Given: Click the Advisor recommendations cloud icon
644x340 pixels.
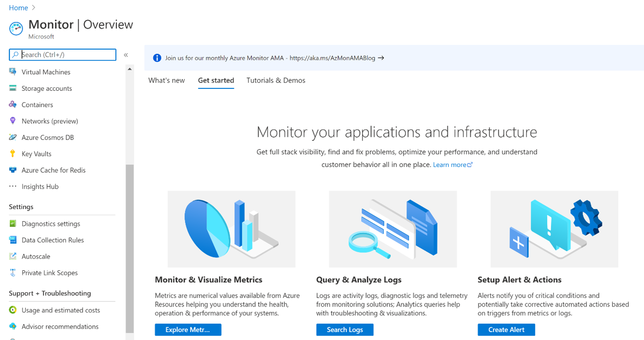Looking at the screenshot, I should pyautogui.click(x=13, y=326).
